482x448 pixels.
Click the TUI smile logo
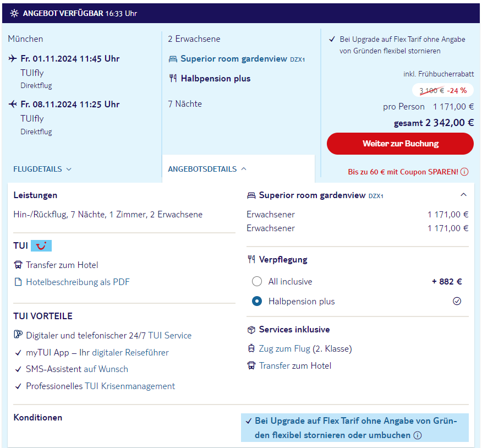41,245
